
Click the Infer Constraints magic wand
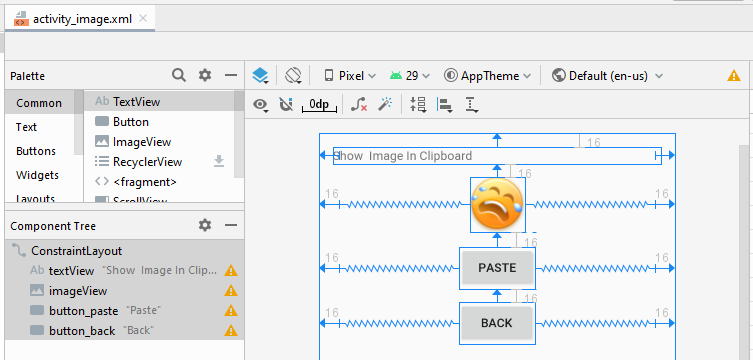tap(385, 104)
